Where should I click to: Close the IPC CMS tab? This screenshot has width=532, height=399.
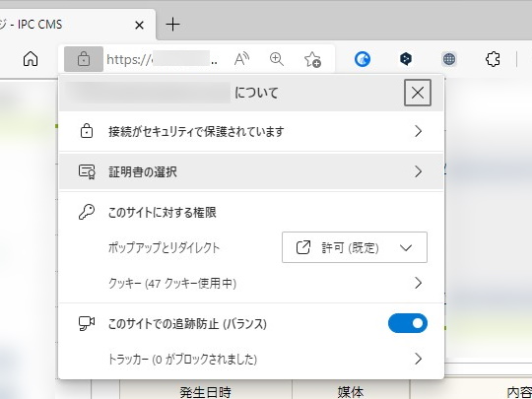(x=139, y=25)
